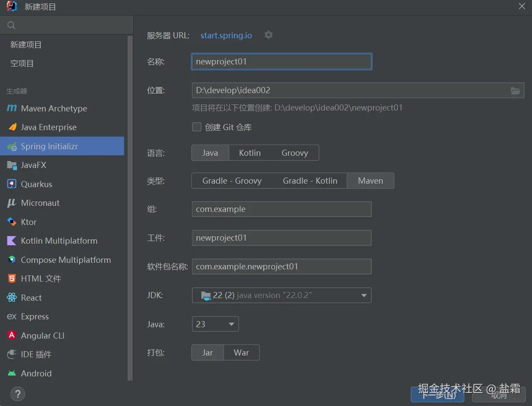Choose Gradle - Kotlin build type
This screenshot has height=406, width=532.
[x=310, y=181]
